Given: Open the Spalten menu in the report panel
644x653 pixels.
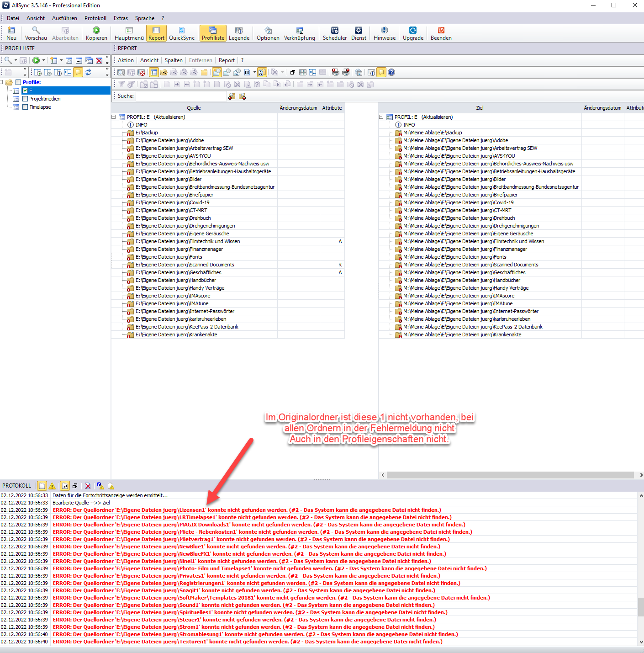Looking at the screenshot, I should tap(174, 60).
